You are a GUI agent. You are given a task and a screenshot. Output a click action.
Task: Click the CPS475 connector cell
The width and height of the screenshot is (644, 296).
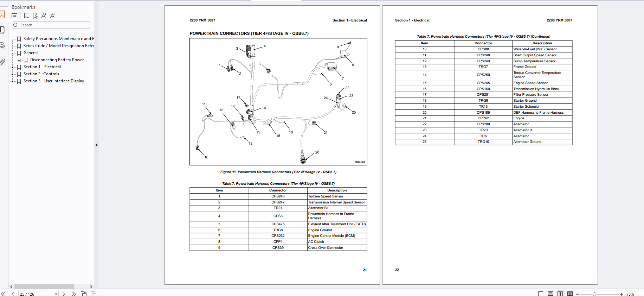(x=278, y=224)
